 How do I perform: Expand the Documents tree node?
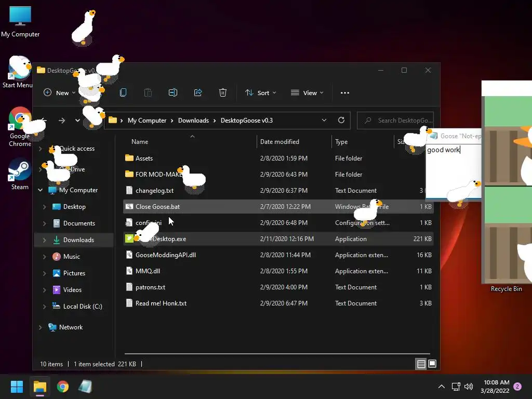tap(44, 223)
